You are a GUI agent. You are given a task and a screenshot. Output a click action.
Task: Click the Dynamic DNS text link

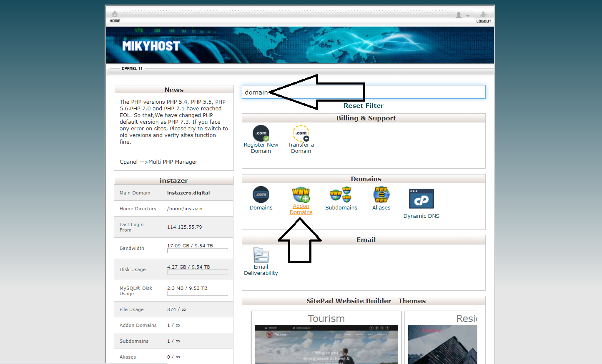click(421, 216)
